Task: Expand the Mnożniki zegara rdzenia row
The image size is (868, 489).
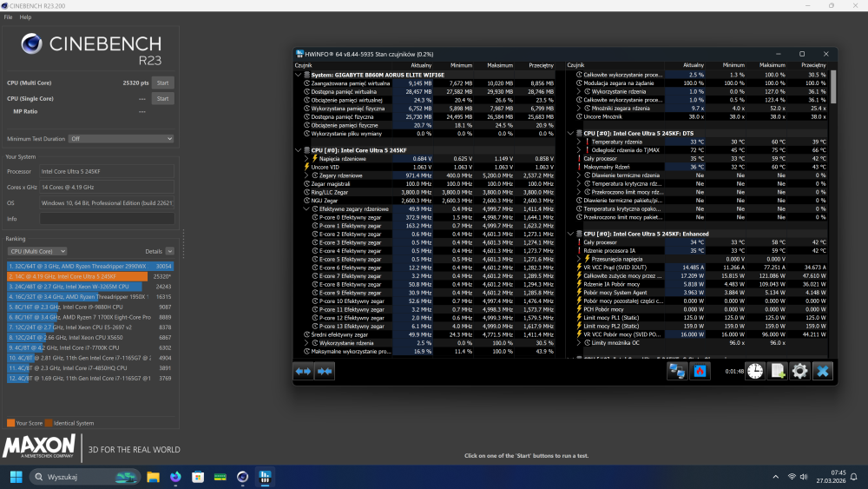Action: [x=579, y=109]
